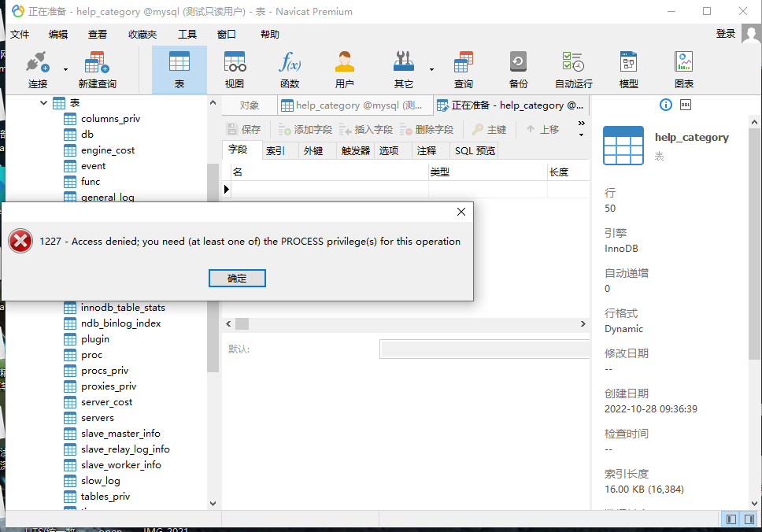Switch to 正在准备 - help_category tab
The width and height of the screenshot is (762, 532).
[x=511, y=105]
